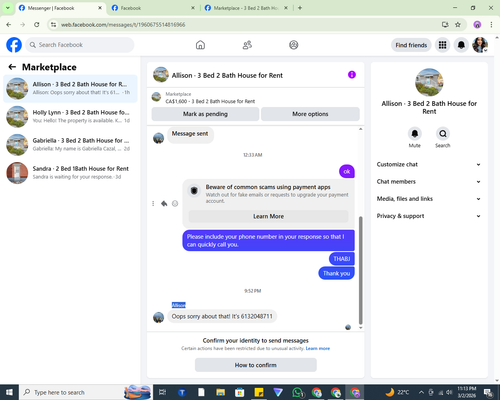The image size is (500, 400).
Task: Open Allison conversation in chat list
Action: point(70,88)
